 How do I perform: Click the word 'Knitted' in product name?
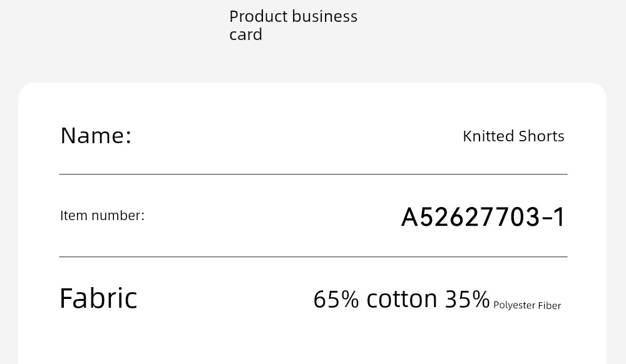(488, 136)
